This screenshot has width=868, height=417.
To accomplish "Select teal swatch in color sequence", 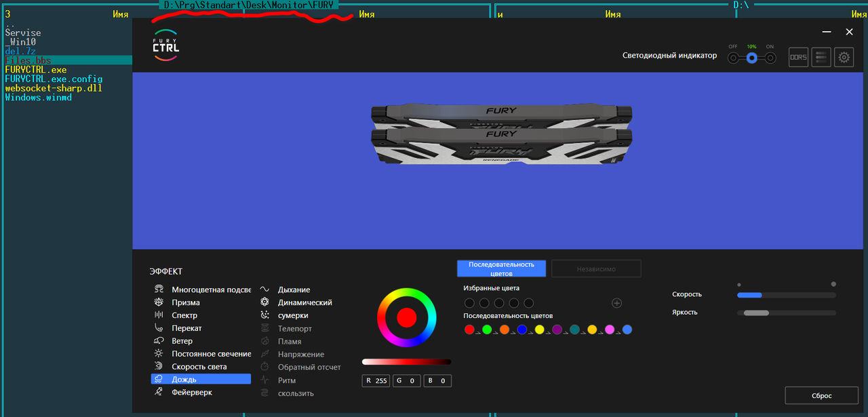I will tap(575, 330).
